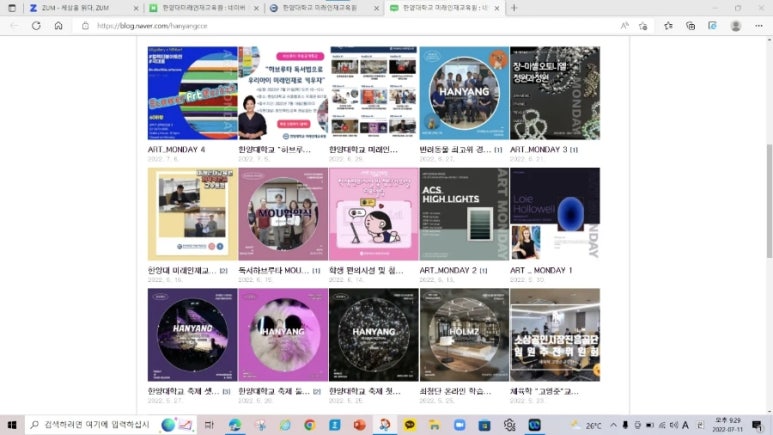The image size is (773, 435).
Task: Click the 독서하브루타 MOU post title
Action: tap(274, 270)
